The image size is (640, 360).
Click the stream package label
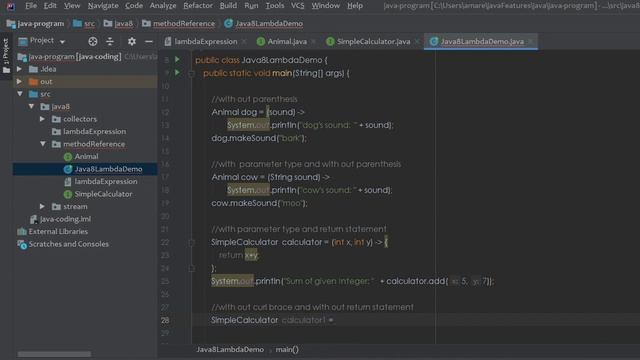pyautogui.click(x=75, y=207)
